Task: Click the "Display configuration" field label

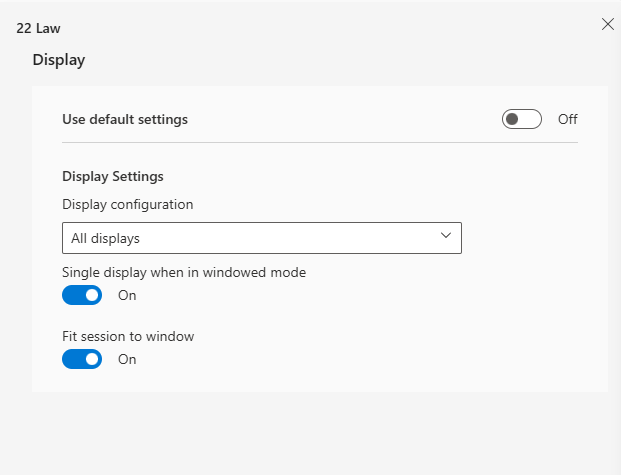Action: pos(127,204)
